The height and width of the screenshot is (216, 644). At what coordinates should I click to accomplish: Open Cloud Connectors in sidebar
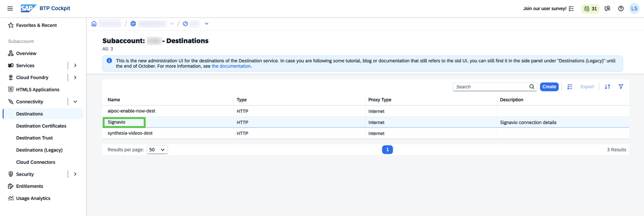pyautogui.click(x=35, y=162)
